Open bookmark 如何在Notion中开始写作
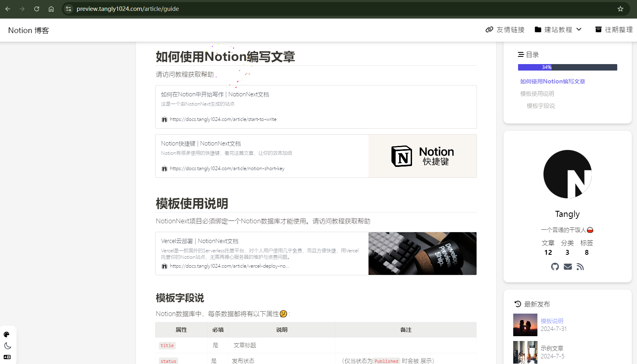 pyautogui.click(x=316, y=107)
